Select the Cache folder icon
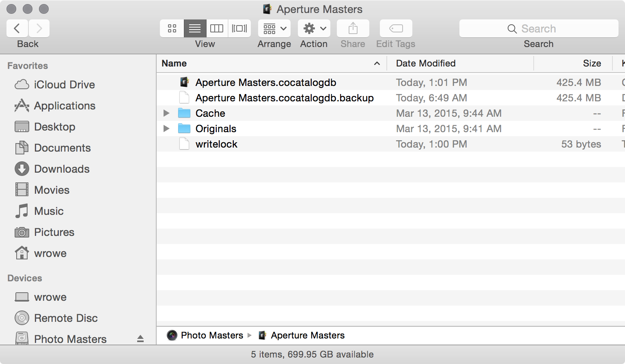Screen dimensions: 625x364 (184, 113)
